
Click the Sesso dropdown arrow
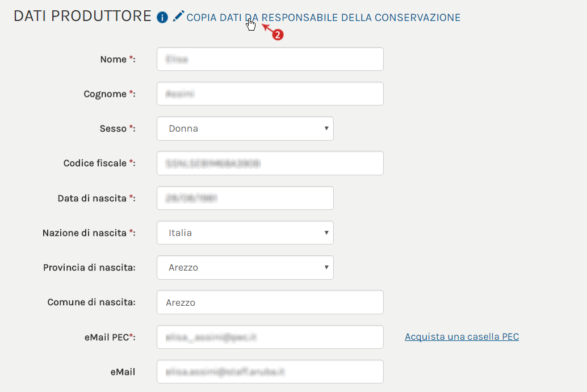326,128
